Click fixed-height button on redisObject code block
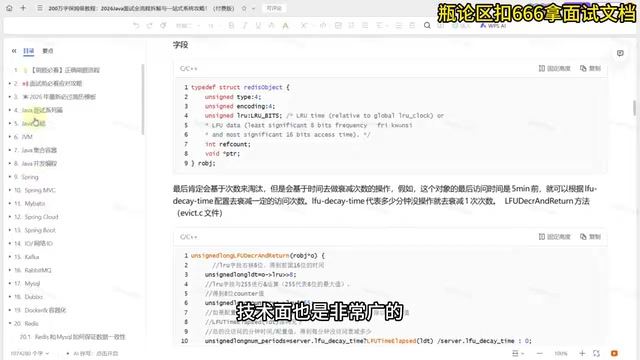This screenshot has width=640, height=360. [x=554, y=68]
